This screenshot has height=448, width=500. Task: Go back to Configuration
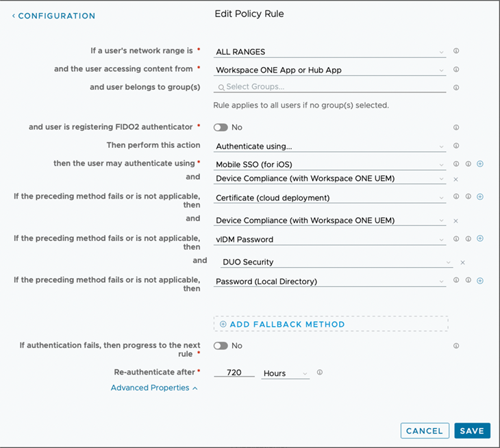tap(53, 16)
